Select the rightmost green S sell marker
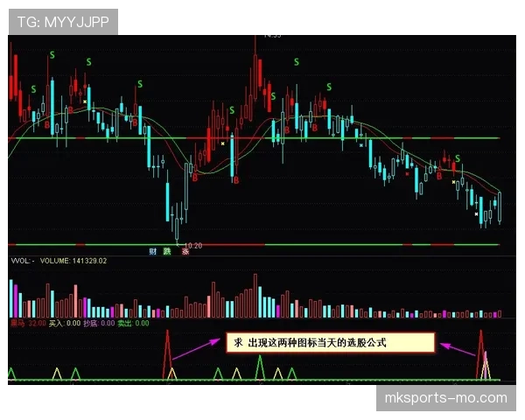Screen dimensions: 525x420 [x=457, y=157]
